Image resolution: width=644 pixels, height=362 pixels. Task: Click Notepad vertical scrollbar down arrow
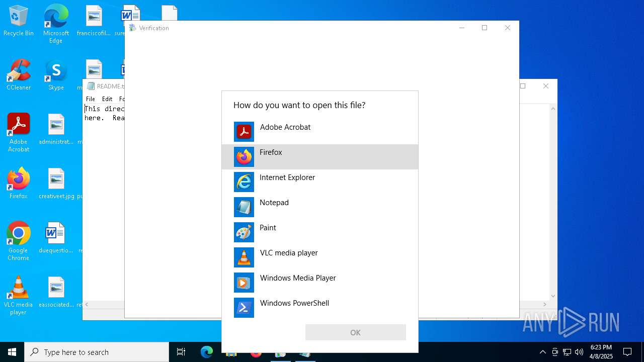click(553, 296)
